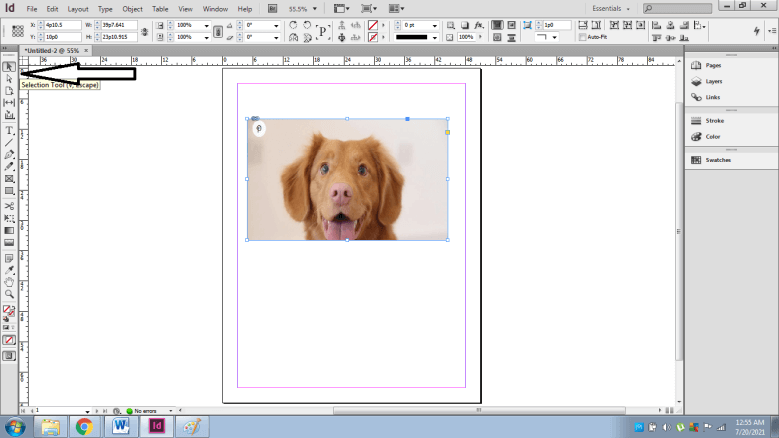Open the Window menu
This screenshot has width=779, height=438.
point(215,9)
